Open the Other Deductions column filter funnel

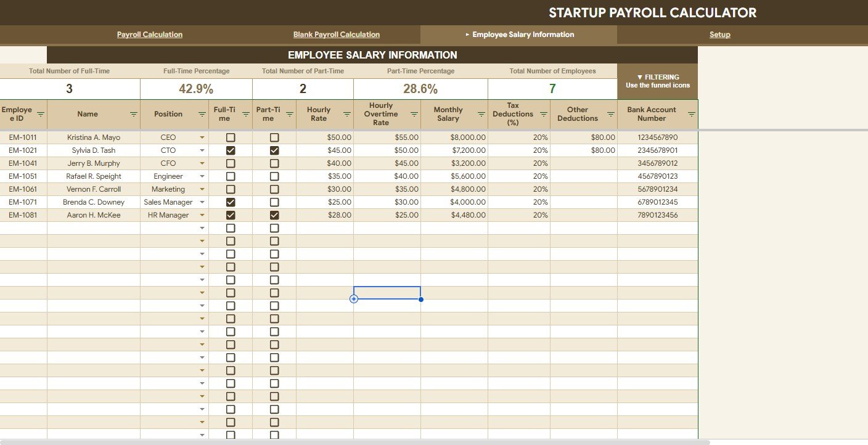click(610, 115)
